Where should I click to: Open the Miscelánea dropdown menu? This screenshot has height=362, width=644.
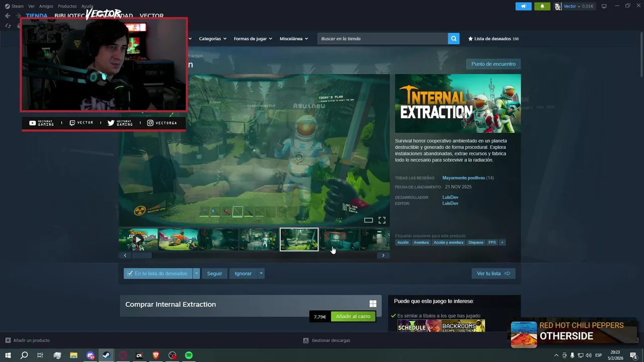coord(294,39)
